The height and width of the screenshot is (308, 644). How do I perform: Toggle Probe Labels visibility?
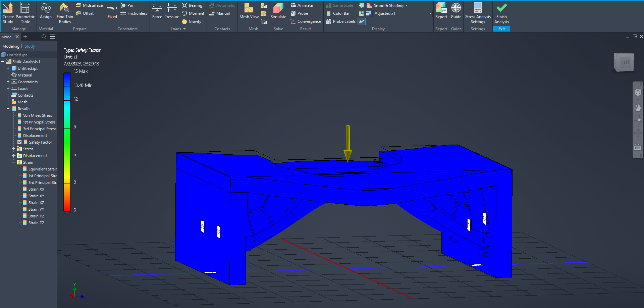click(343, 21)
